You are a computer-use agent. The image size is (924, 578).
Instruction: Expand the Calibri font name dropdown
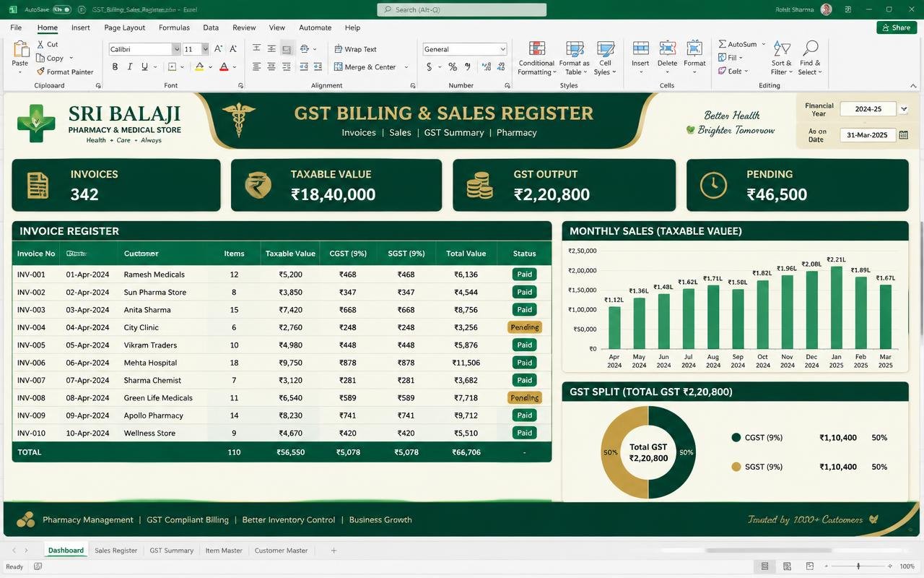point(176,49)
